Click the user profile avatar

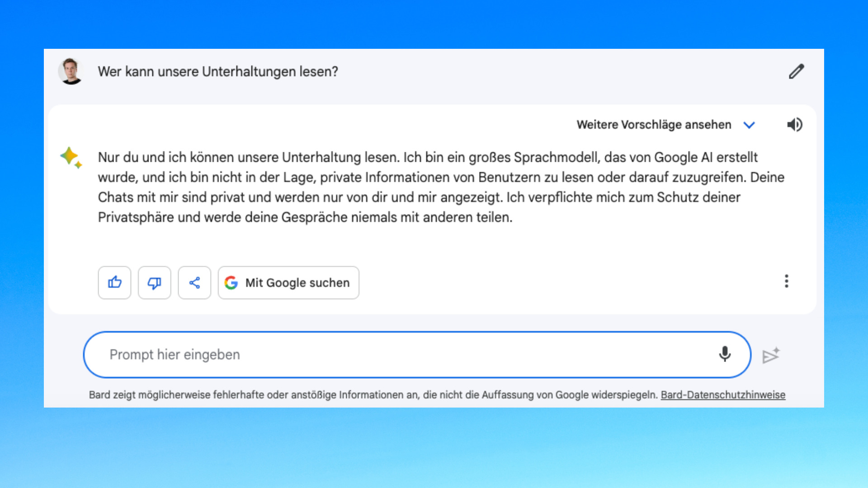coord(71,71)
